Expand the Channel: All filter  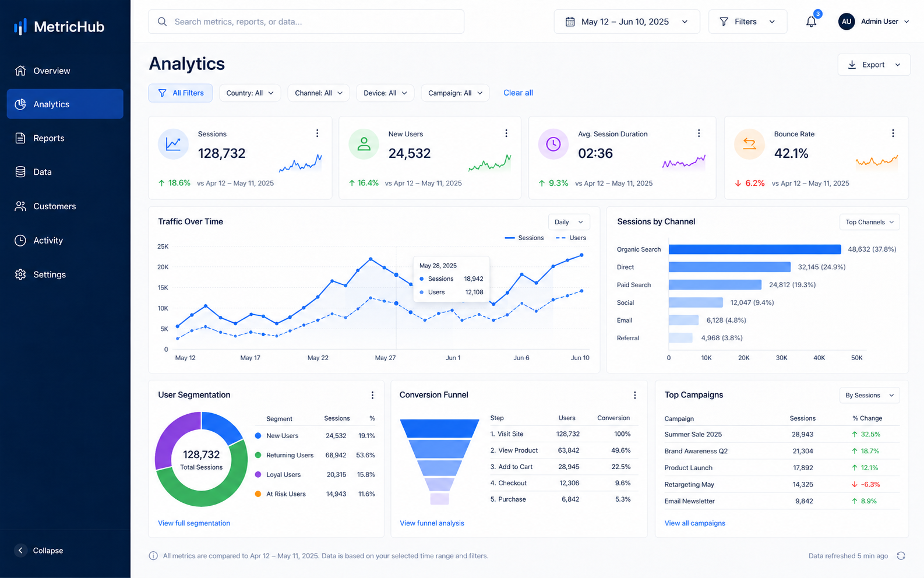click(319, 93)
